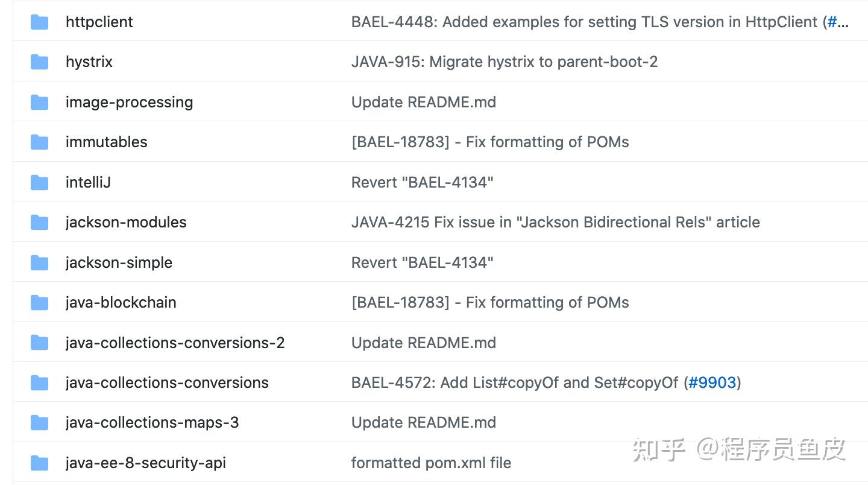Navigate into the jackson-simple folder
The height and width of the screenshot is (485, 868).
[119, 263]
